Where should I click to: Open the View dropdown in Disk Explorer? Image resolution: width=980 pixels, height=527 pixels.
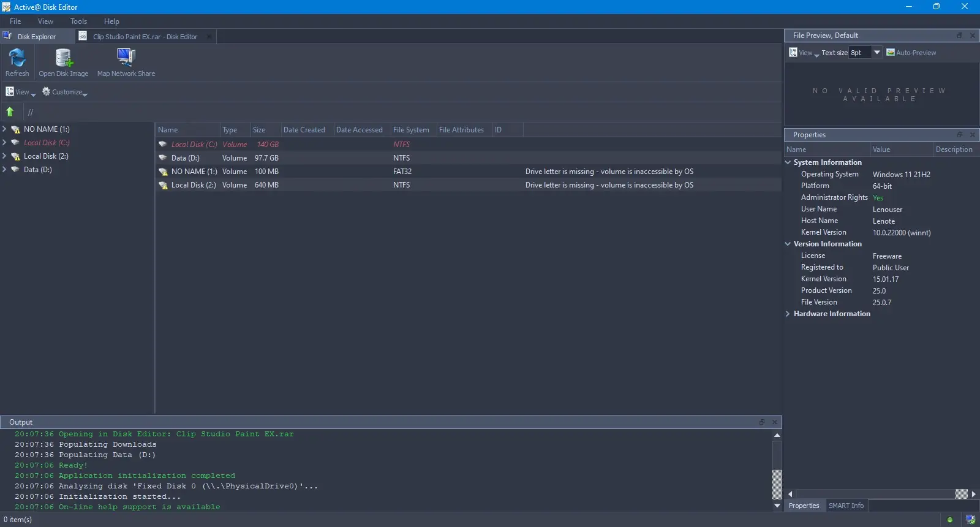pyautogui.click(x=21, y=92)
